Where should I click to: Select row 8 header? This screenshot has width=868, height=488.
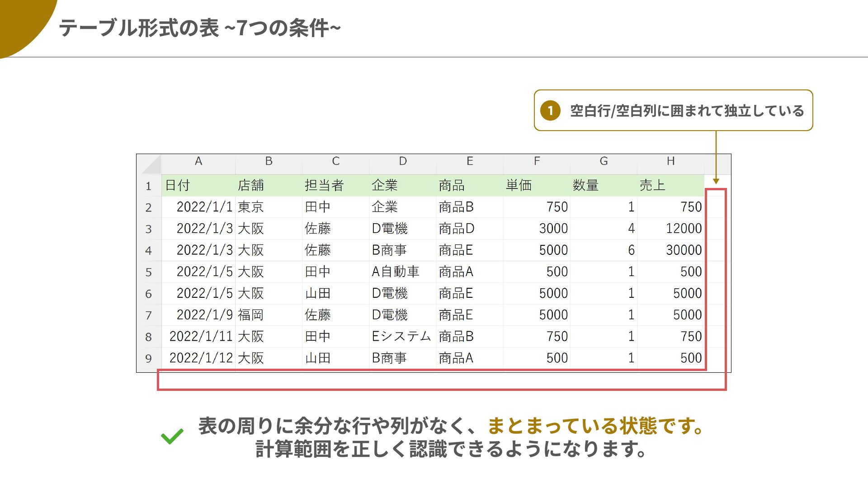coord(149,337)
